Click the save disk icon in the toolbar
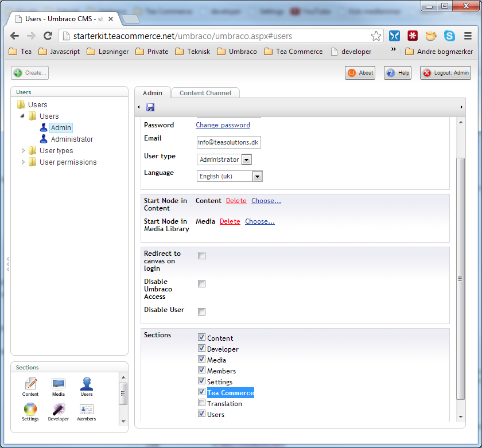The width and height of the screenshot is (482, 448). [150, 107]
